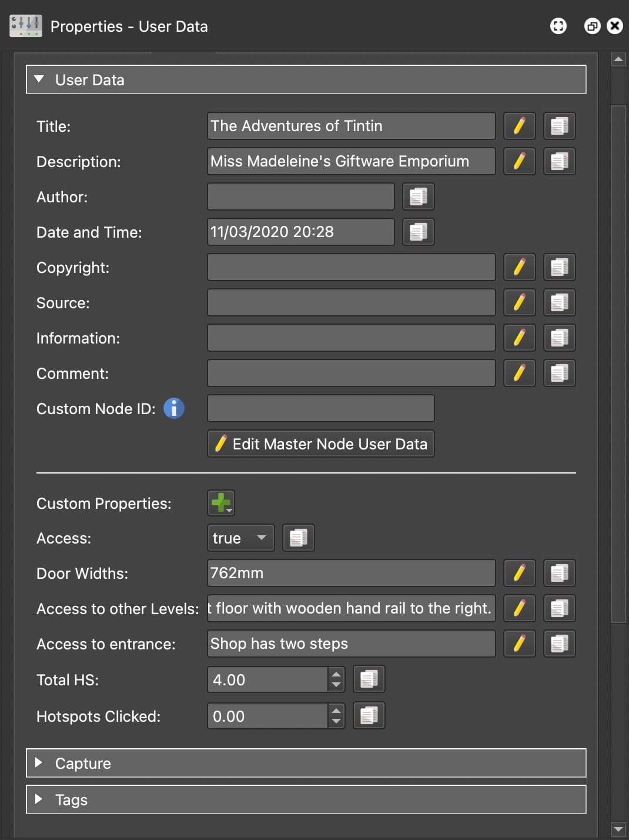The height and width of the screenshot is (840, 629).
Task: Copy the Access to entrance value
Action: point(559,644)
